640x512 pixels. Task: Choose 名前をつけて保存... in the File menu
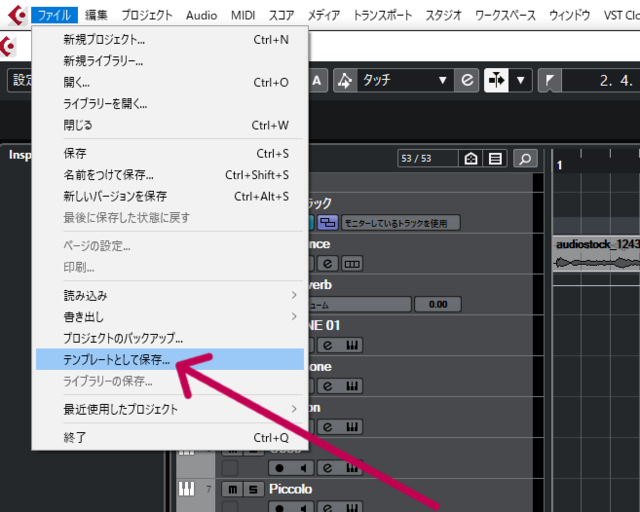(170, 174)
